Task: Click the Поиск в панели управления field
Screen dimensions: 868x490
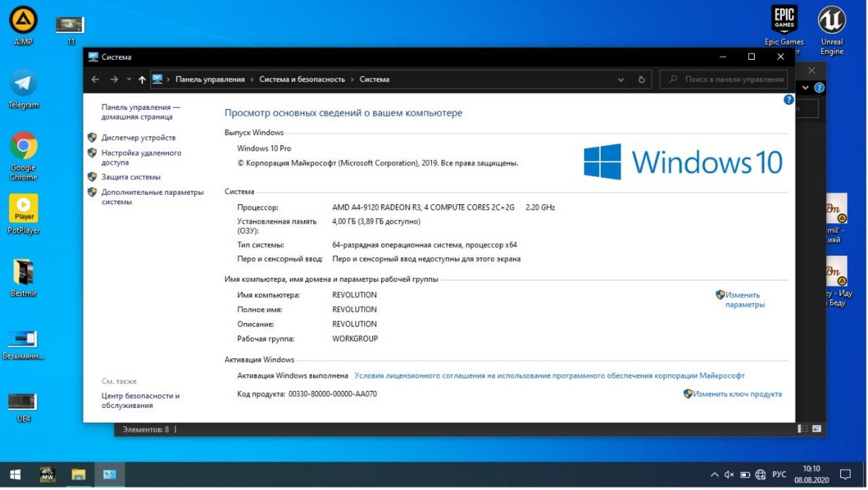Action: (x=724, y=79)
